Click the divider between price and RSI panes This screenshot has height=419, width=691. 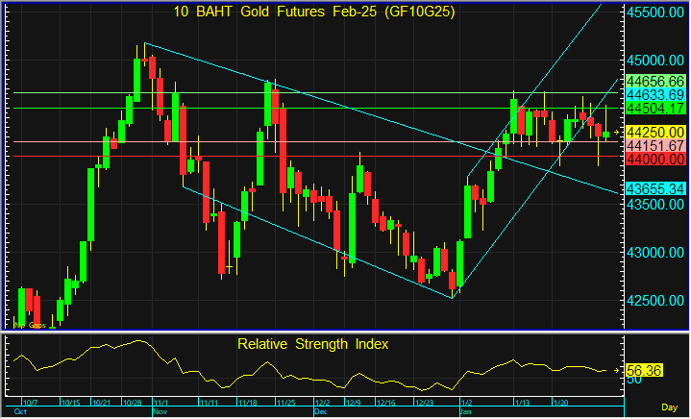point(310,332)
